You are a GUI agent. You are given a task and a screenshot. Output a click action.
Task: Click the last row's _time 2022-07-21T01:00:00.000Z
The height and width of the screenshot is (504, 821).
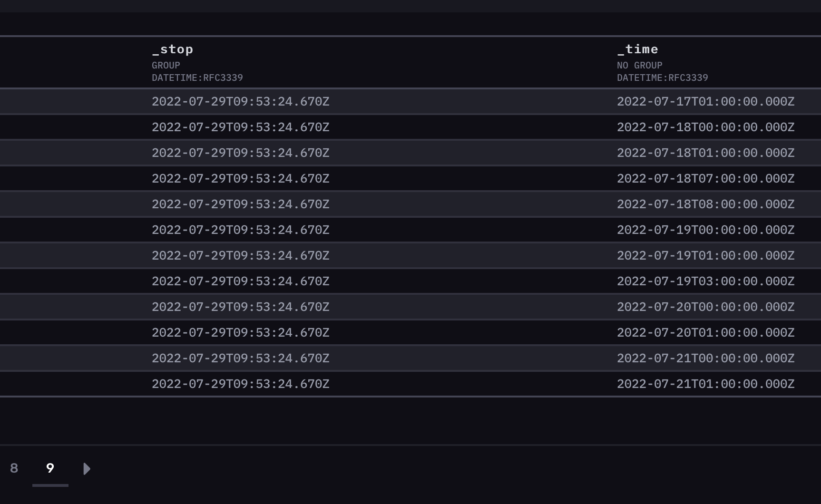(x=705, y=384)
